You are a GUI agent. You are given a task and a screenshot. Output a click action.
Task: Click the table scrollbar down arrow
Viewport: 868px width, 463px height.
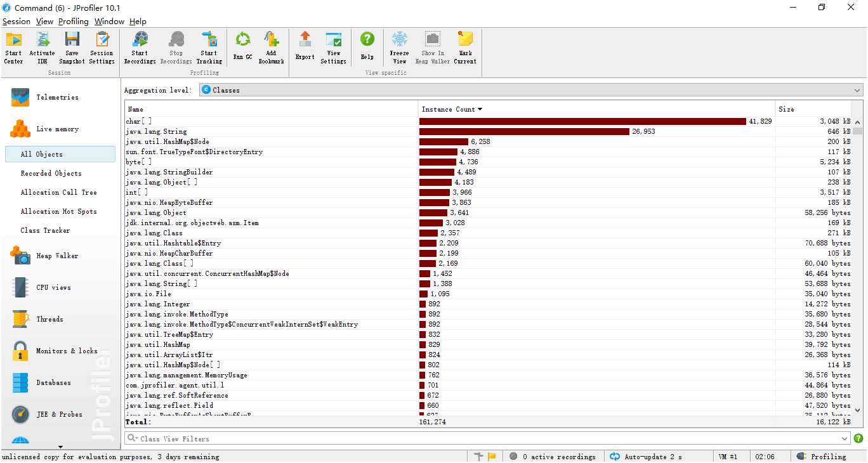[858, 410]
